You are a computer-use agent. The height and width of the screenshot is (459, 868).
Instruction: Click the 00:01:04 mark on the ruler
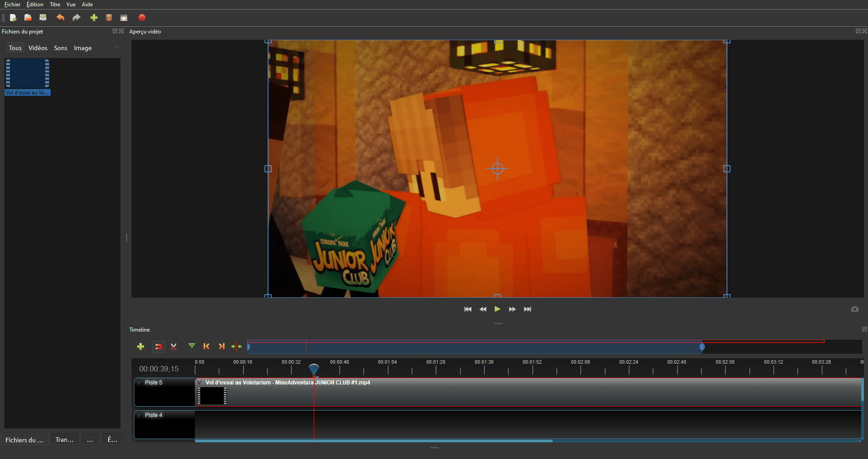tap(387, 362)
